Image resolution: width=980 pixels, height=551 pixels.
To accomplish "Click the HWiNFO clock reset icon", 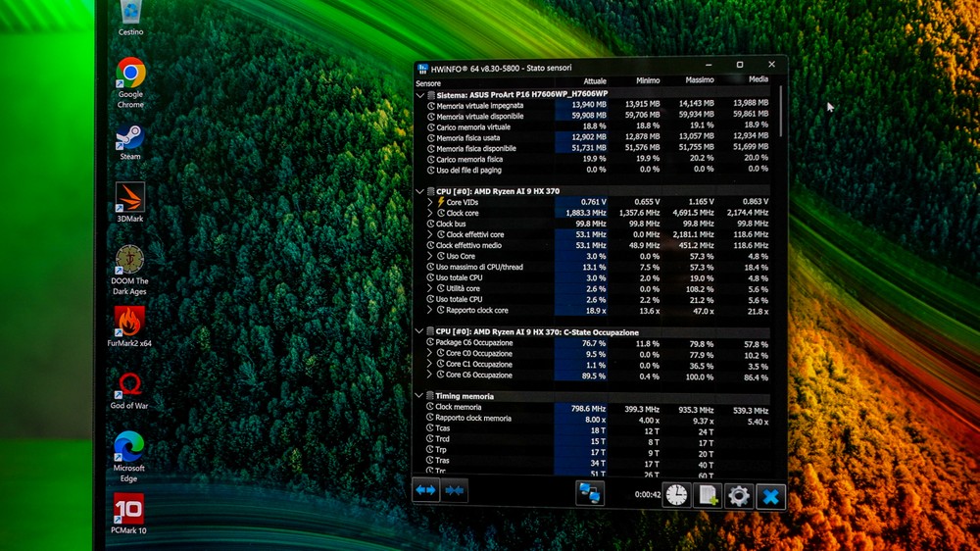I will coord(676,495).
